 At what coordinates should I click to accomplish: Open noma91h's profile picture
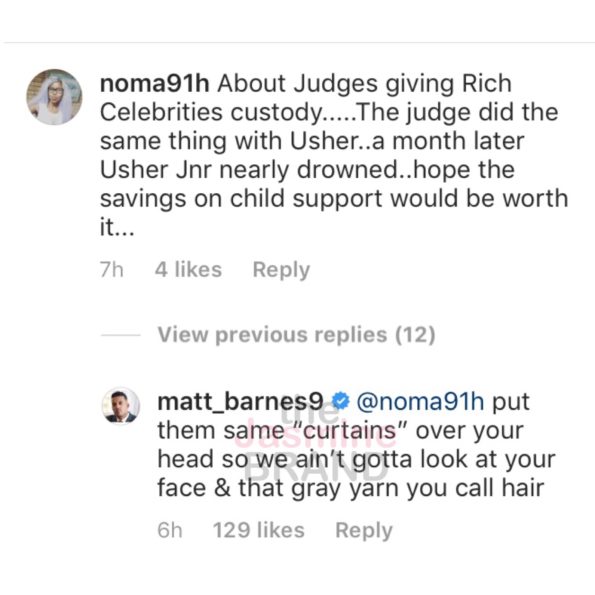click(x=54, y=97)
